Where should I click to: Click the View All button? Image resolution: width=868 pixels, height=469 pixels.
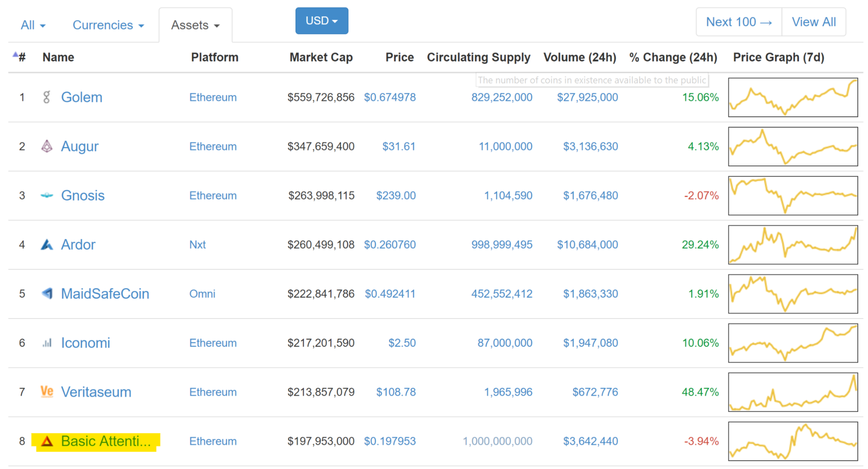click(813, 22)
